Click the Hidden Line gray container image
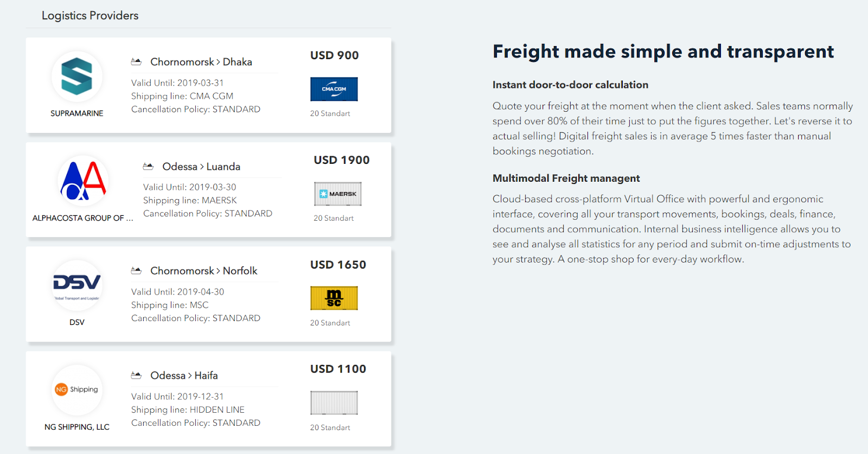The height and width of the screenshot is (454, 868). click(334, 403)
